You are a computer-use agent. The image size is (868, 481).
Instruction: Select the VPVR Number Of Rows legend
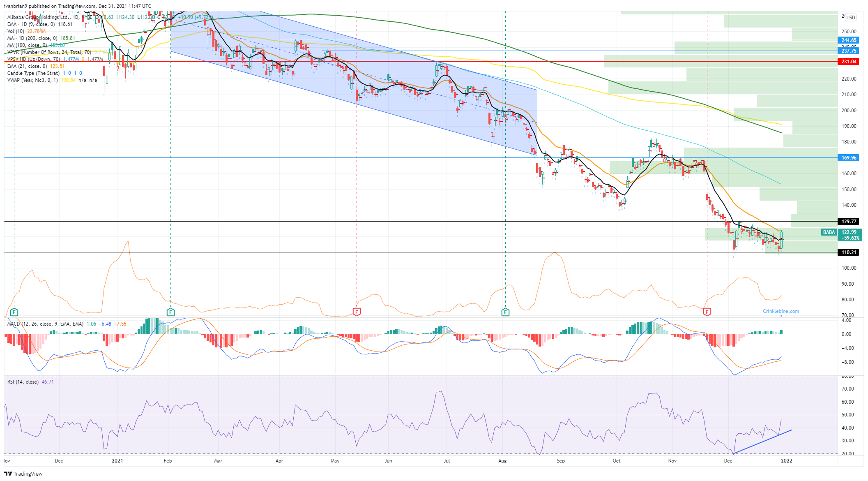(x=49, y=52)
